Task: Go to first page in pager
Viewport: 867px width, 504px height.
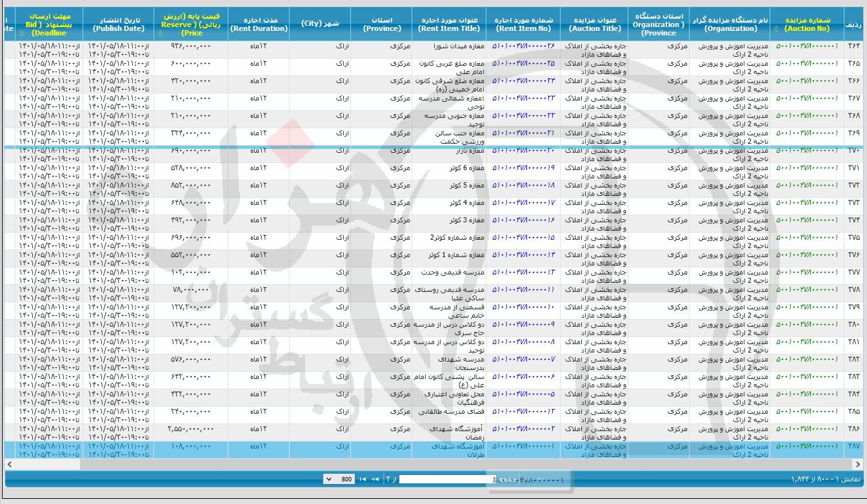Action: [x=361, y=479]
